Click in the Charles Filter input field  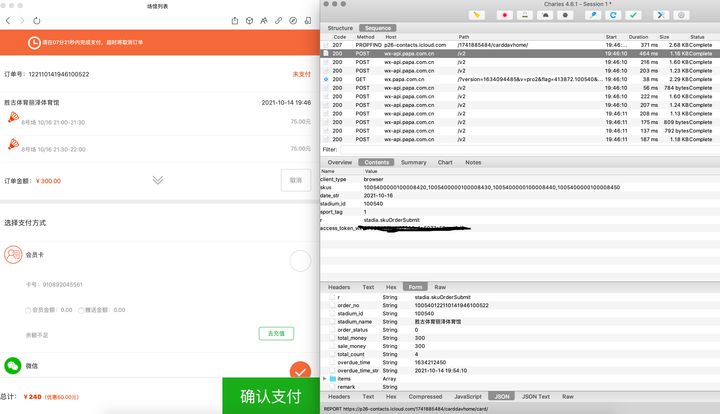[530, 150]
